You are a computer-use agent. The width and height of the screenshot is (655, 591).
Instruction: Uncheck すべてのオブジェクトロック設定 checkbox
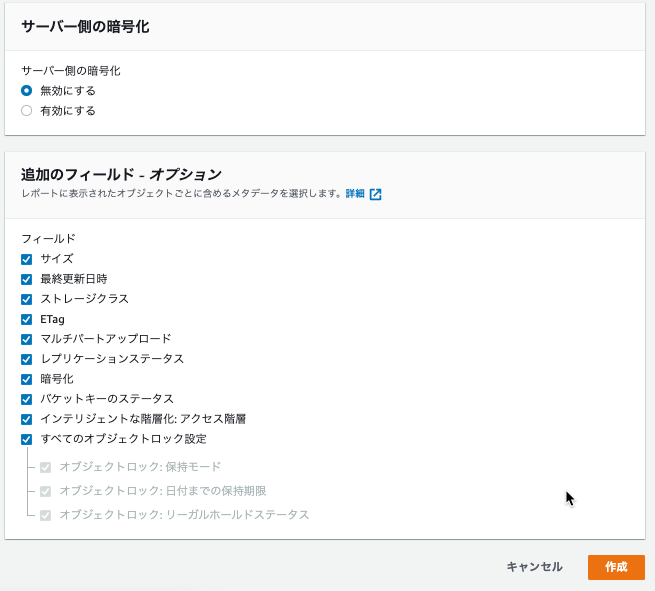[26, 439]
